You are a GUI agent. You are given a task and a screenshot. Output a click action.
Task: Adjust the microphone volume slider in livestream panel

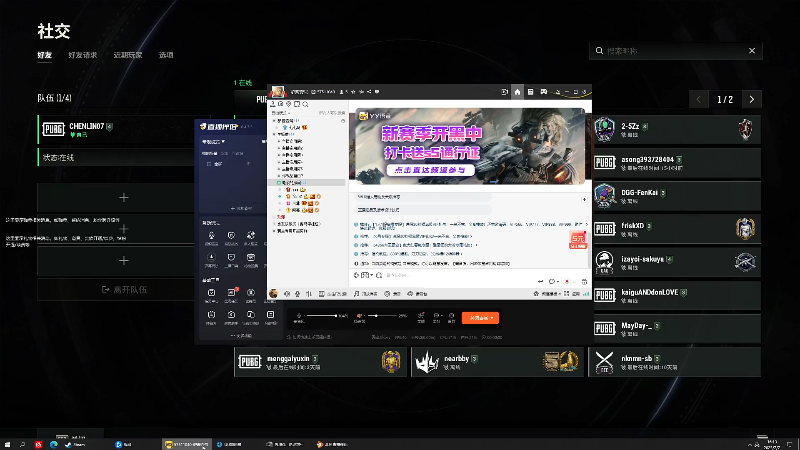click(322, 316)
